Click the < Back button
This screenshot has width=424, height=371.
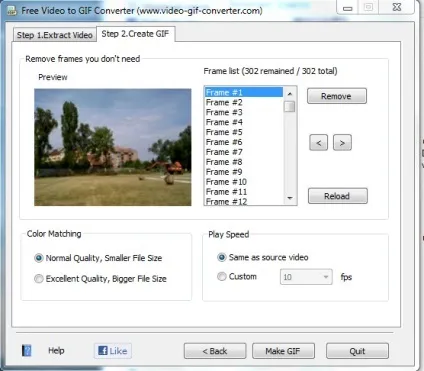(215, 351)
